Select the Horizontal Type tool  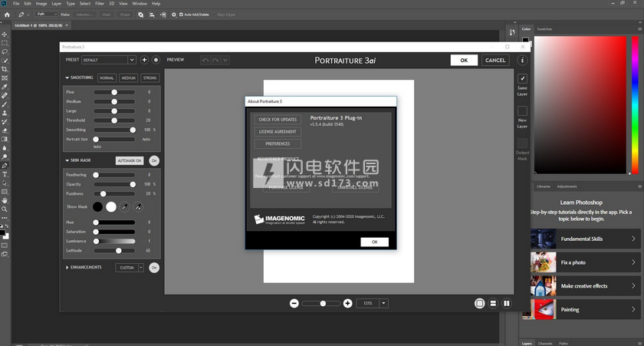pyautogui.click(x=5, y=175)
